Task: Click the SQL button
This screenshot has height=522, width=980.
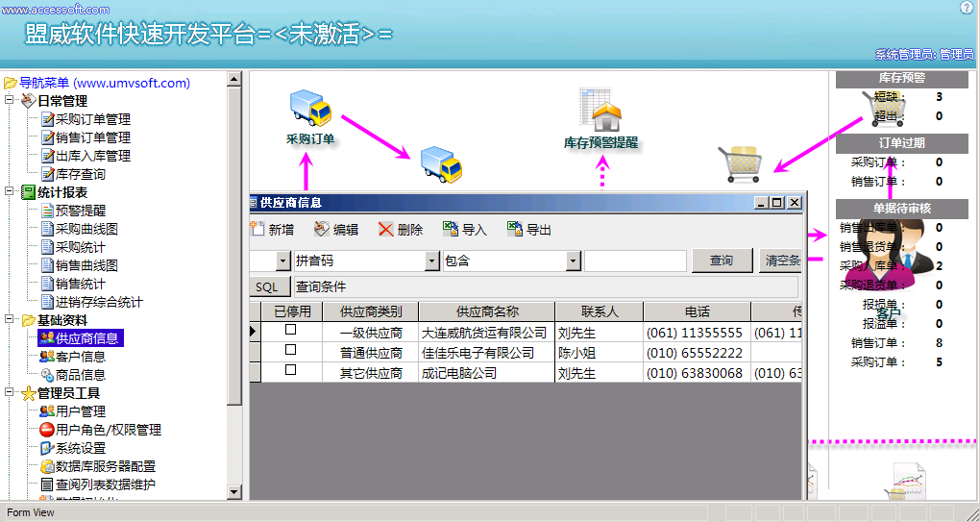Action: coord(270,286)
